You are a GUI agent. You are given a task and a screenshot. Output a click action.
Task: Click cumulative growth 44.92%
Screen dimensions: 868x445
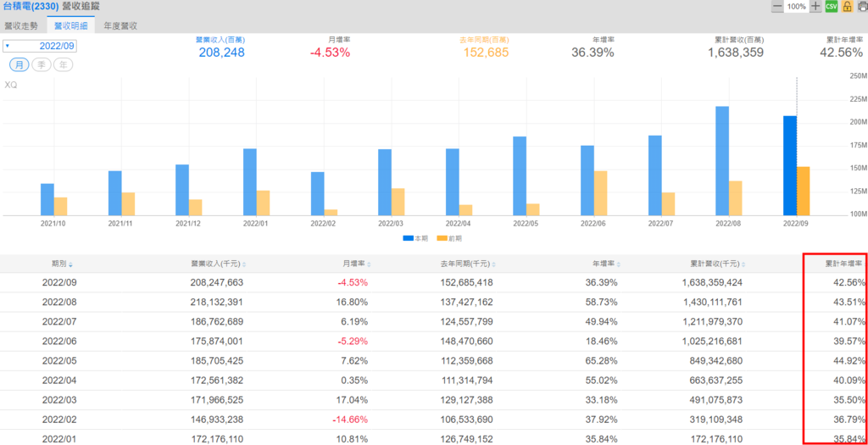(849, 361)
